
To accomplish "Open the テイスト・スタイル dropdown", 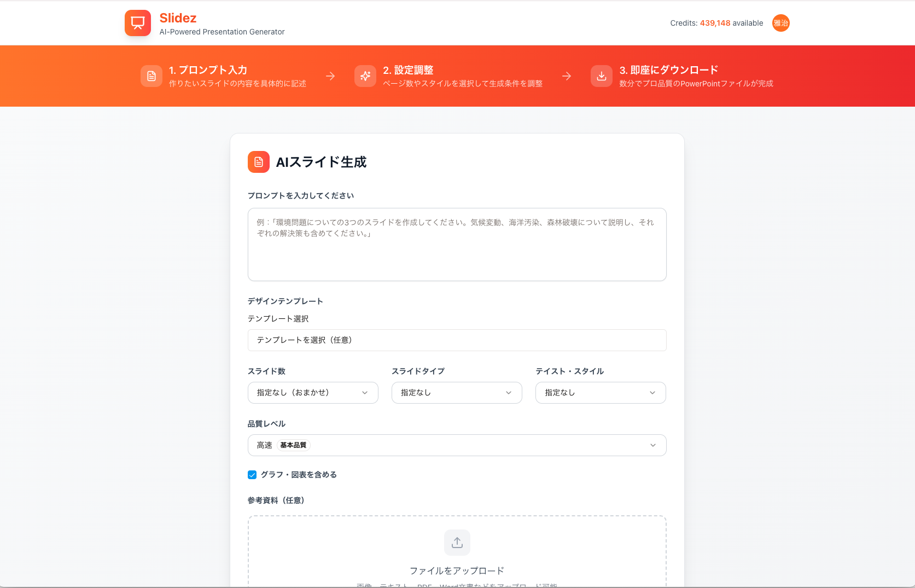I will [x=601, y=393].
